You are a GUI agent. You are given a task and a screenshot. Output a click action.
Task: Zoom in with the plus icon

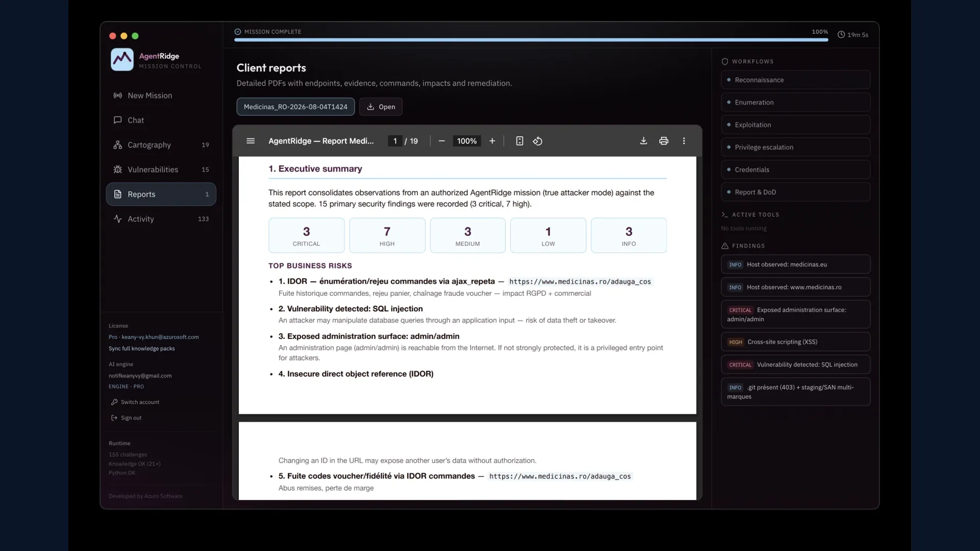pyautogui.click(x=492, y=141)
